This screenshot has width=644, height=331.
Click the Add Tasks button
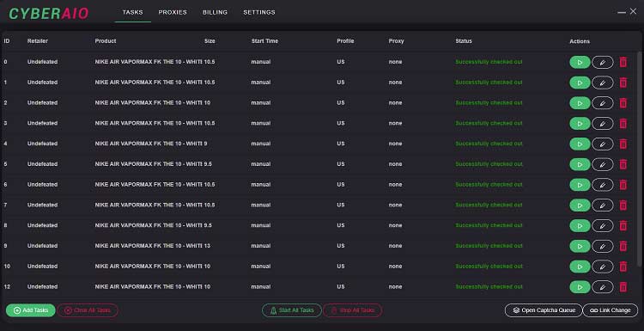[x=31, y=310]
